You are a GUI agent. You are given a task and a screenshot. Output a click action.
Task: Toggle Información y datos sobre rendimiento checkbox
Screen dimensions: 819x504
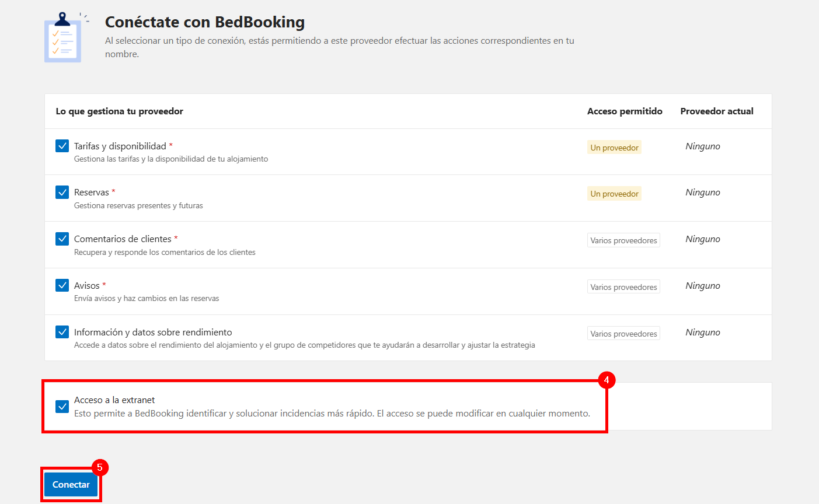tap(62, 332)
